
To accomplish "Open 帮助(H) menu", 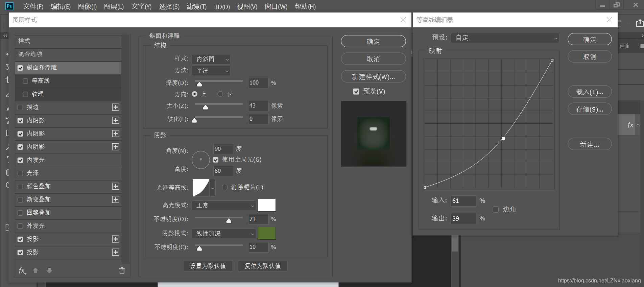I will pos(305,6).
